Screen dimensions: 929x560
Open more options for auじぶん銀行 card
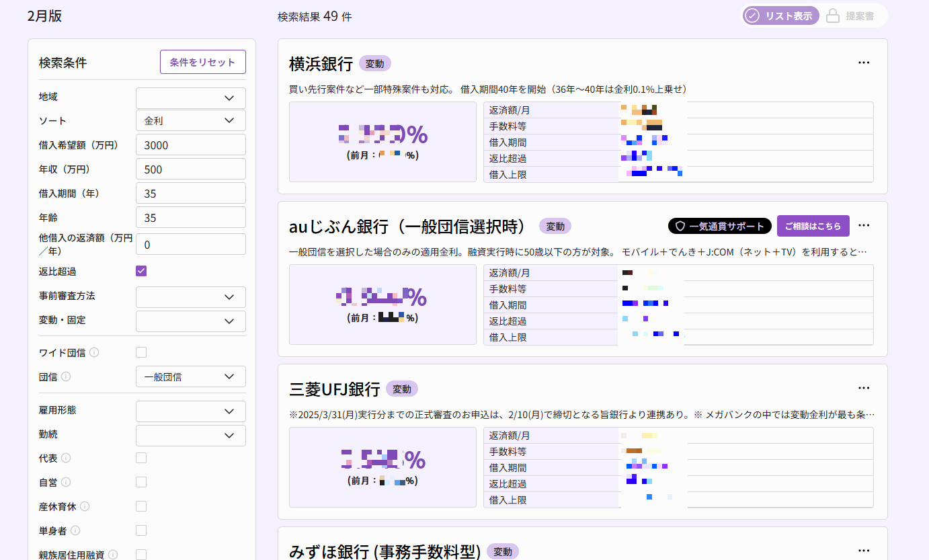click(864, 225)
